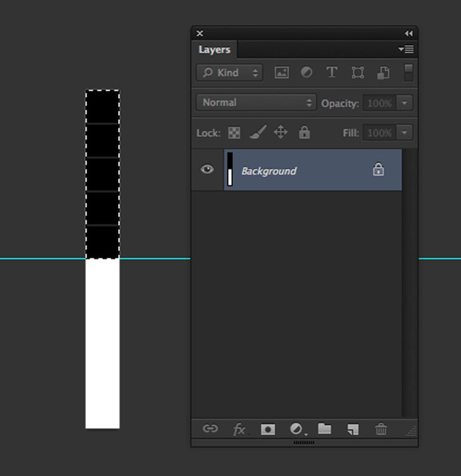The image size is (461, 476).
Task: Click the Layers panel vertical scrollbar
Action: pos(410,283)
